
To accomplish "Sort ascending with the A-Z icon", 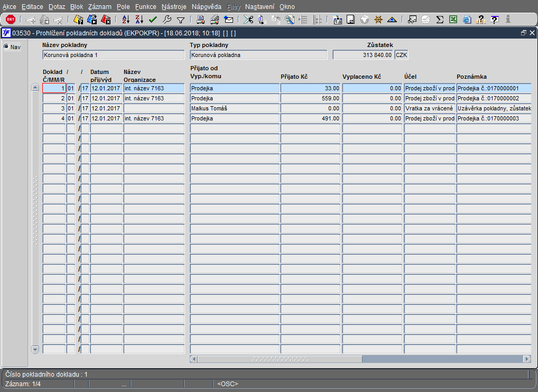I will click(x=126, y=20).
